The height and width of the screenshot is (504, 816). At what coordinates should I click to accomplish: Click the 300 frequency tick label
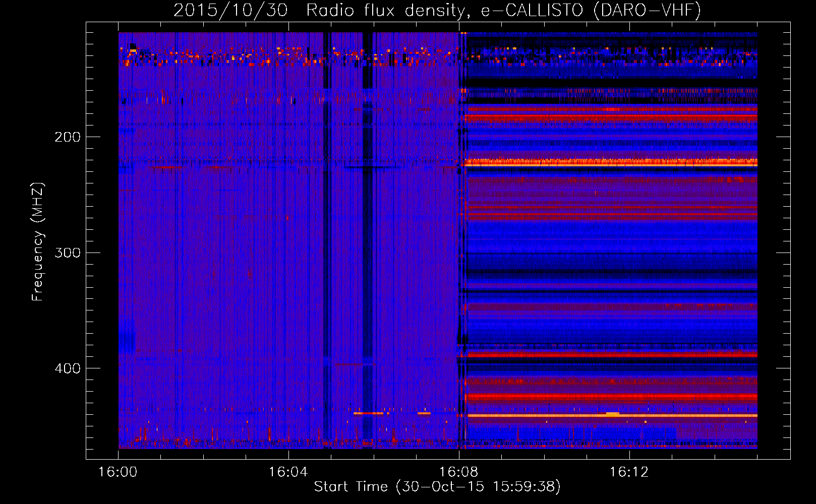click(68, 253)
